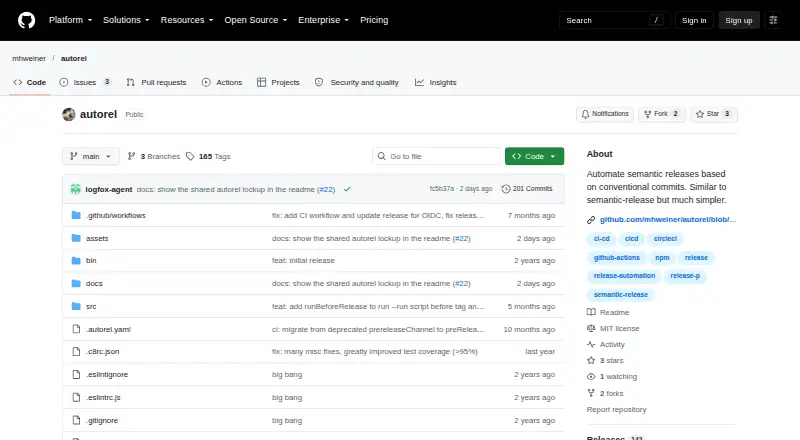The image size is (800, 440).
Task: Expand the main branch selector
Action: pyautogui.click(x=91, y=156)
